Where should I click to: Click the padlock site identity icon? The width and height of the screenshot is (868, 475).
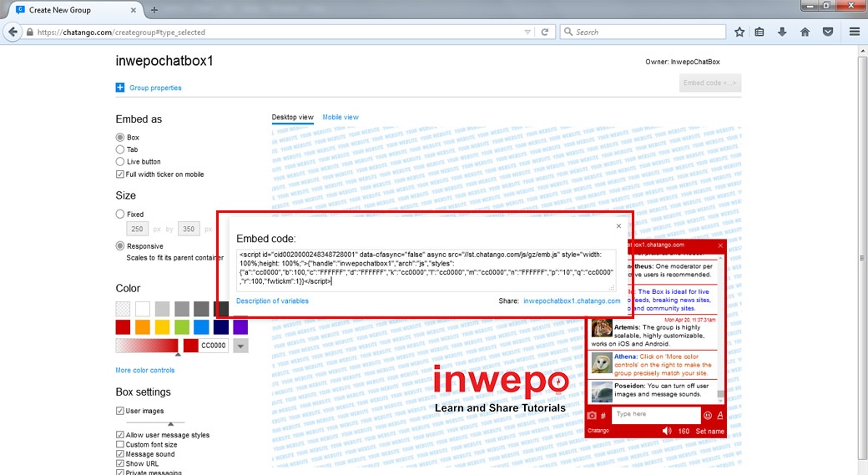point(30,32)
